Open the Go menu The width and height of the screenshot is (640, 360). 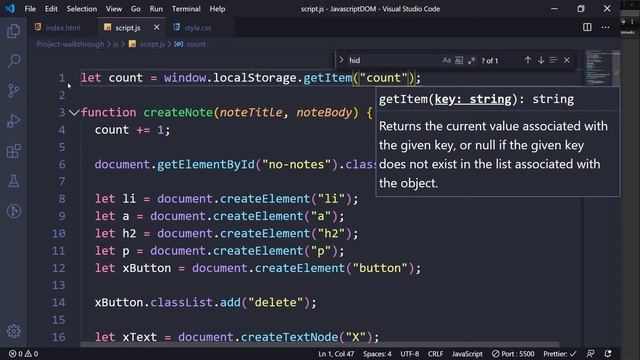[x=136, y=9]
